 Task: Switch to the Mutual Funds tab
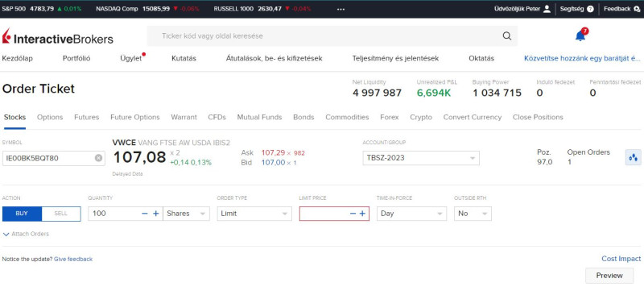(x=259, y=117)
